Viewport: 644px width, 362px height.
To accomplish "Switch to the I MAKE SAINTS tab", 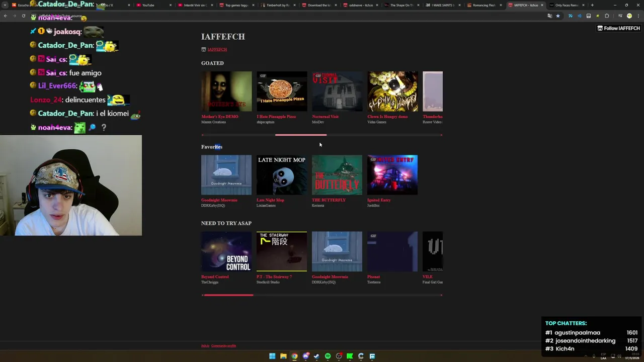I will point(443,5).
